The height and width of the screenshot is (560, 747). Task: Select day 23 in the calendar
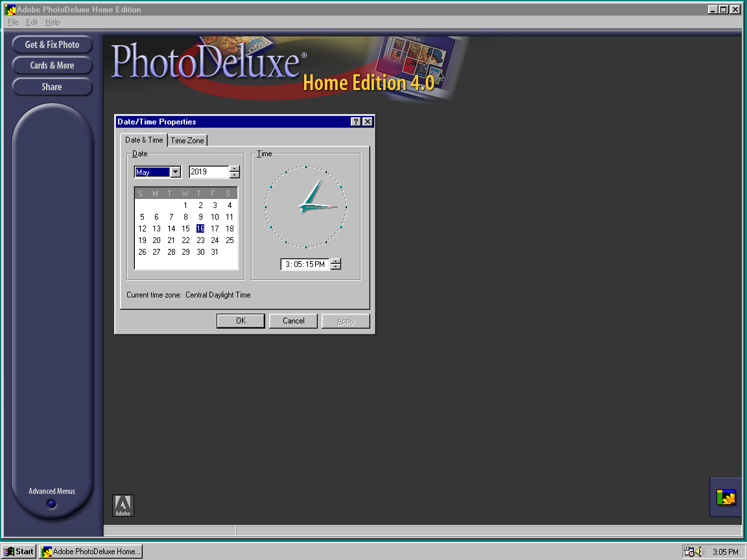[200, 240]
